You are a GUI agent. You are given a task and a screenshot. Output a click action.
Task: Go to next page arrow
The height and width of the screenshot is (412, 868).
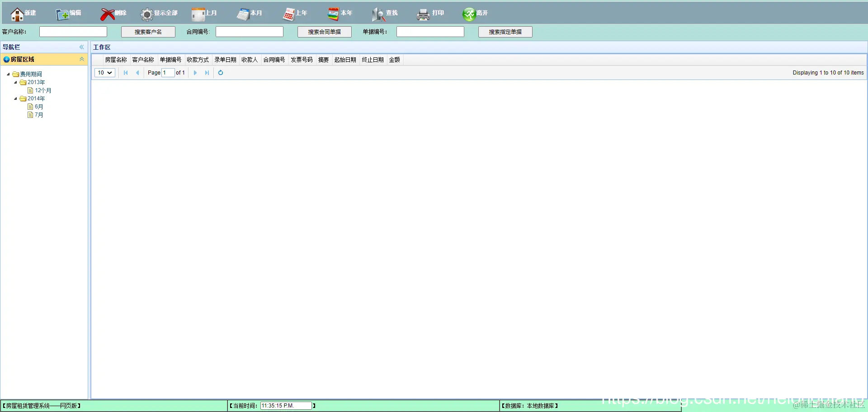195,73
